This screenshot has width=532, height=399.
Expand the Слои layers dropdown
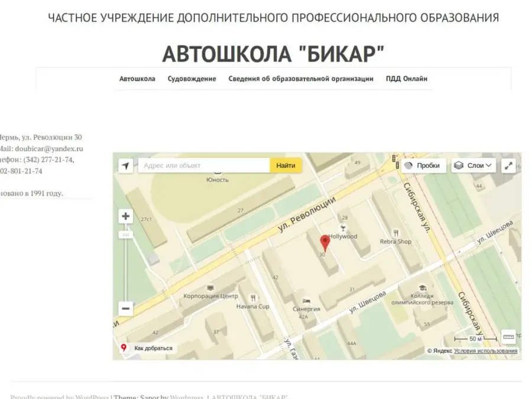(473, 166)
